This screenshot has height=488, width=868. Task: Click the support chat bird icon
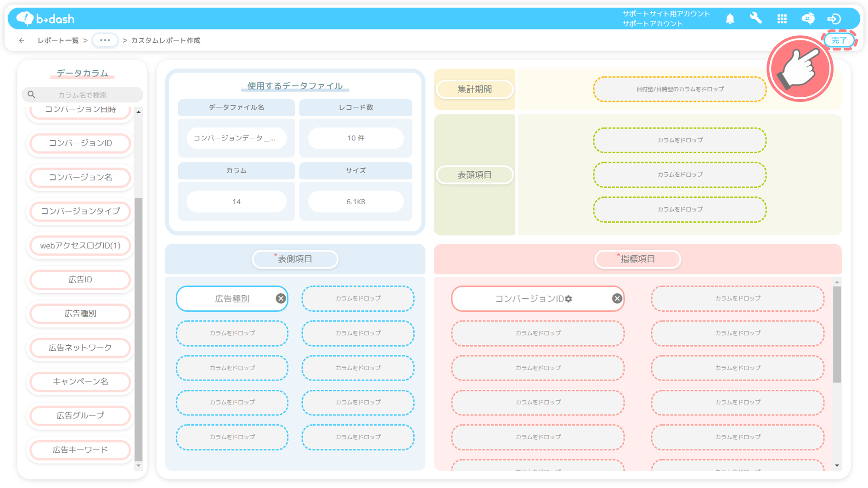(808, 18)
